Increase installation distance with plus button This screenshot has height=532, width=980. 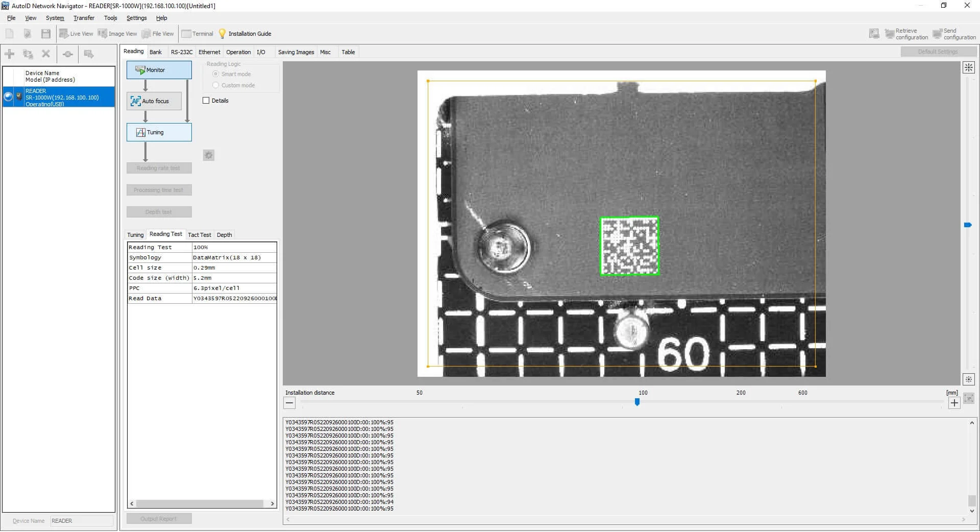(x=954, y=403)
